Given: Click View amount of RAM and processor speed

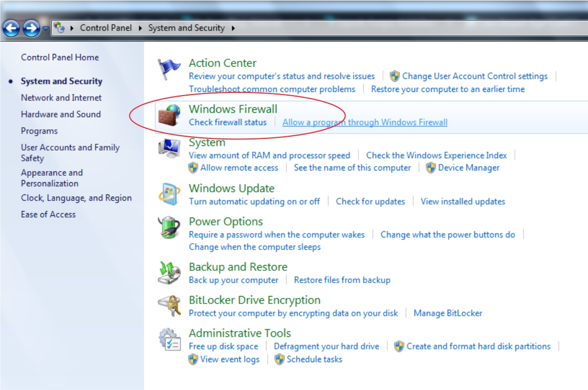Looking at the screenshot, I should pyautogui.click(x=270, y=155).
